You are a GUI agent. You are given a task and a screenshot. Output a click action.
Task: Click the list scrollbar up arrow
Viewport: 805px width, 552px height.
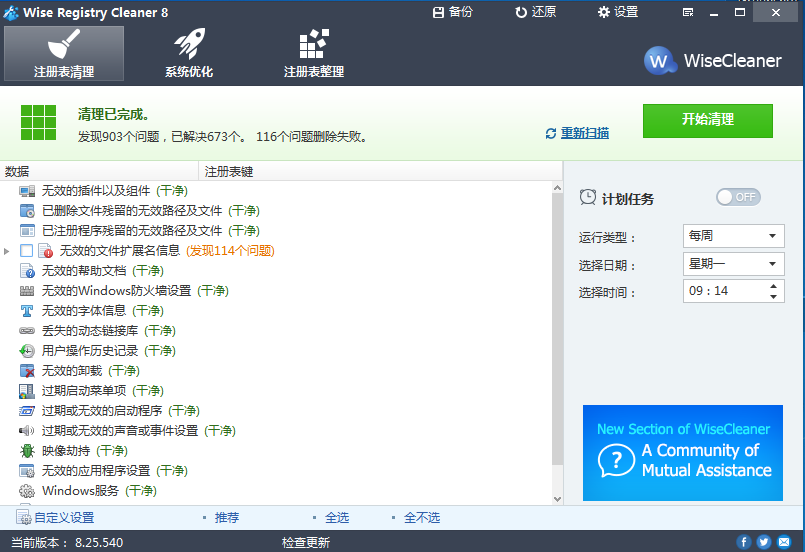click(558, 188)
